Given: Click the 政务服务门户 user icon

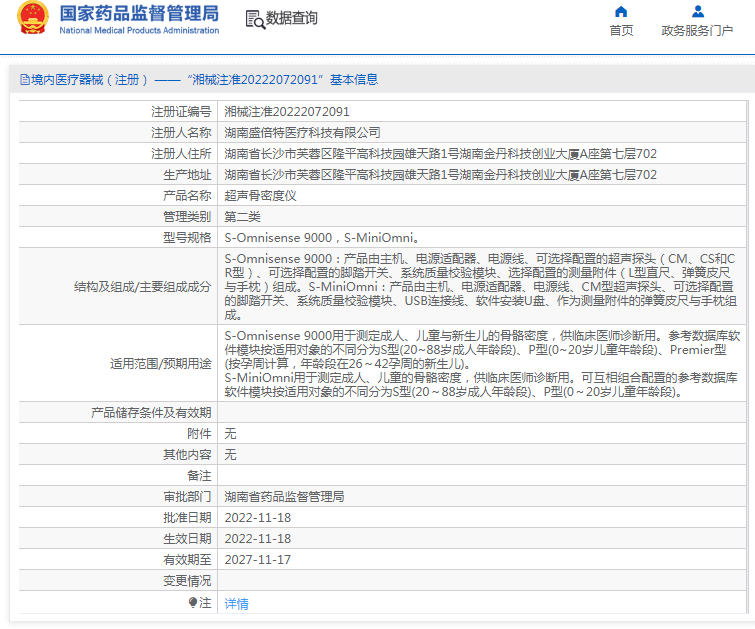Looking at the screenshot, I should 697,12.
